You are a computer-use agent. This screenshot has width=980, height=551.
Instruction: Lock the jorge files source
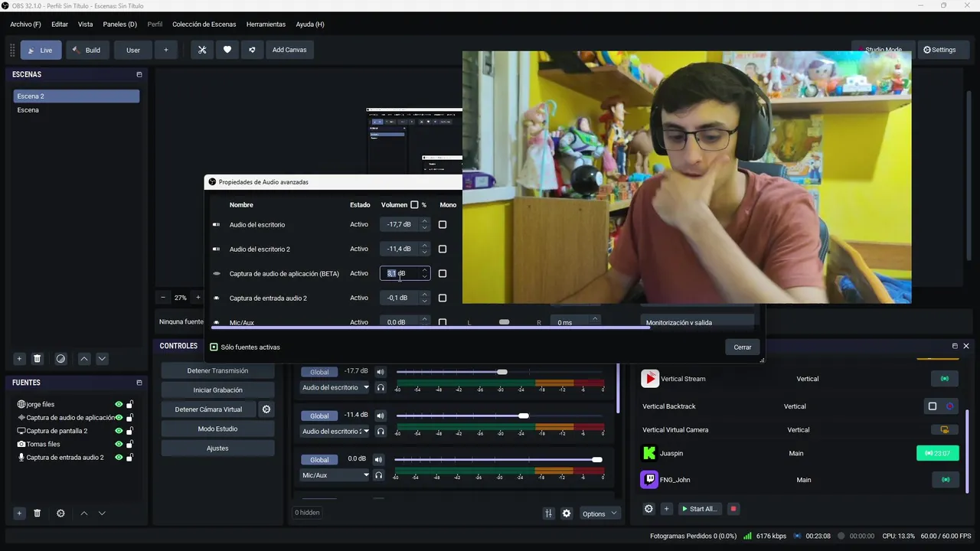[130, 404]
